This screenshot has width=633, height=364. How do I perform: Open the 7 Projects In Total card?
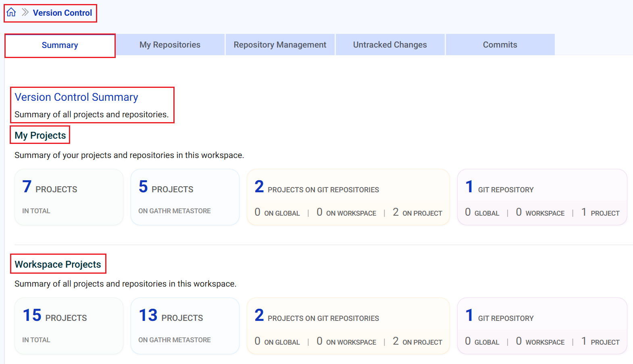pyautogui.click(x=69, y=197)
